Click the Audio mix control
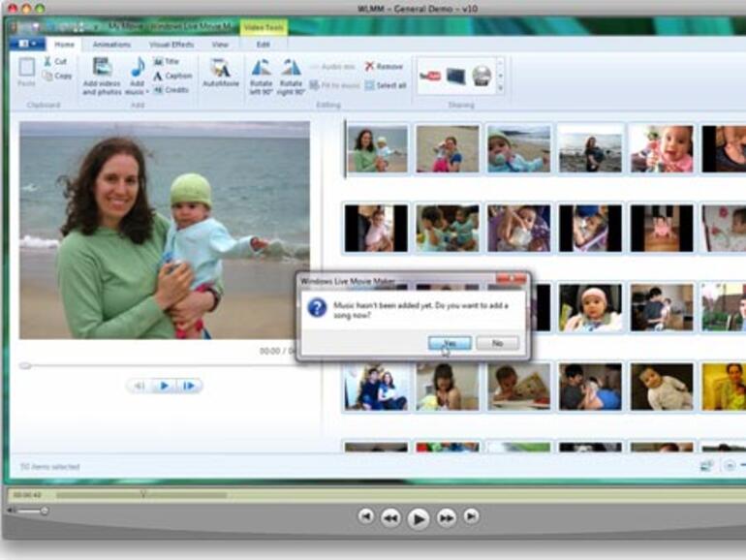The width and height of the screenshot is (746, 560). point(332,67)
